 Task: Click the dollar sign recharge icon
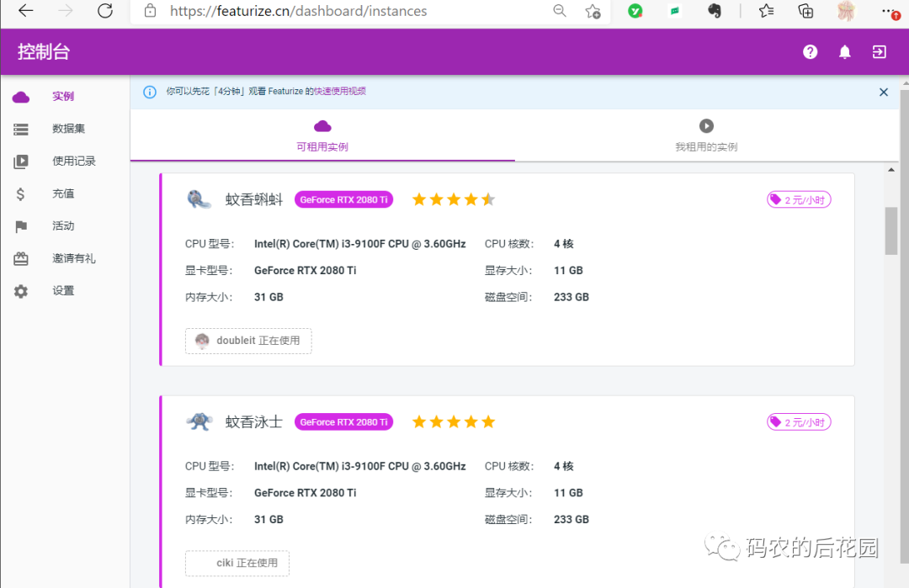(20, 194)
